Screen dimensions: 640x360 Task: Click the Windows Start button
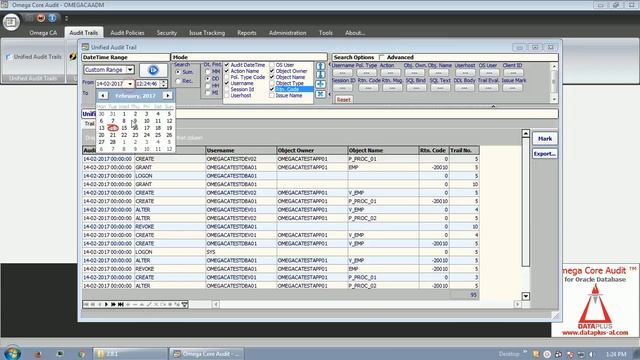click(12, 353)
